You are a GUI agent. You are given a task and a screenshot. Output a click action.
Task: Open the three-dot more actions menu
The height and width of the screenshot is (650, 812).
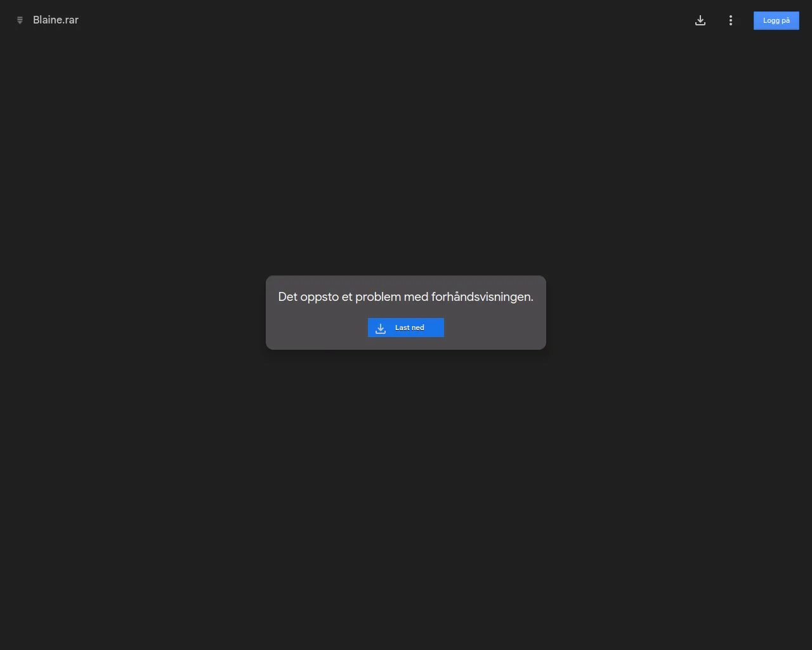coord(731,20)
